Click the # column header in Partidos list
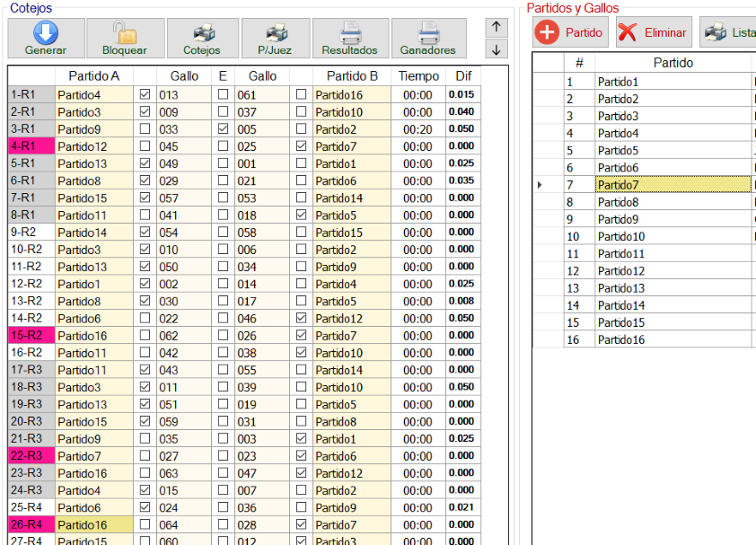The height and width of the screenshot is (545, 756). tap(579, 63)
